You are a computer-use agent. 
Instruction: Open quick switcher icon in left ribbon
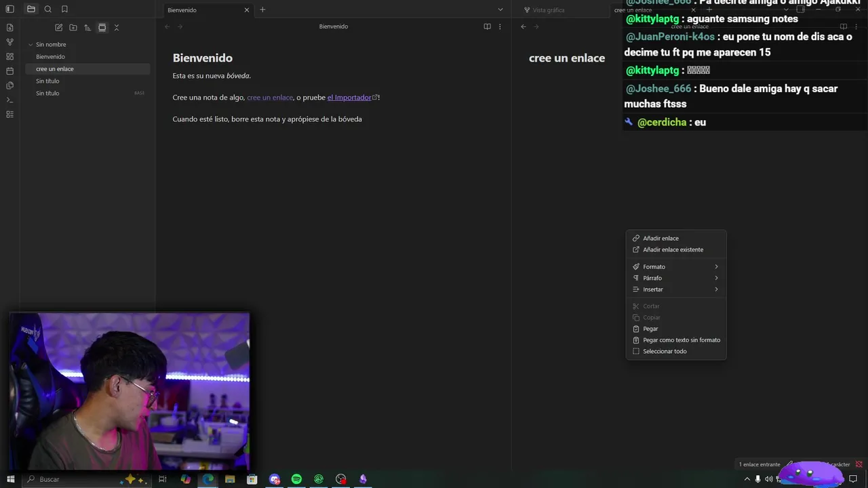(9, 28)
